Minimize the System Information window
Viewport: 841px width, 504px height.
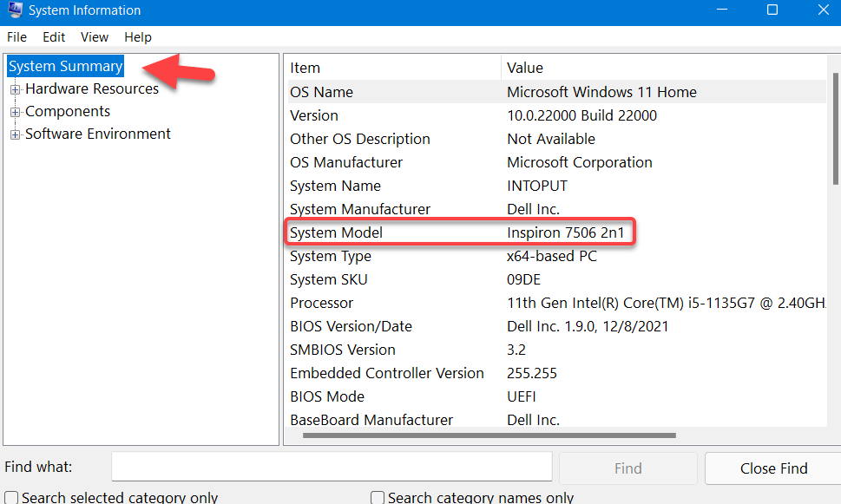[722, 10]
